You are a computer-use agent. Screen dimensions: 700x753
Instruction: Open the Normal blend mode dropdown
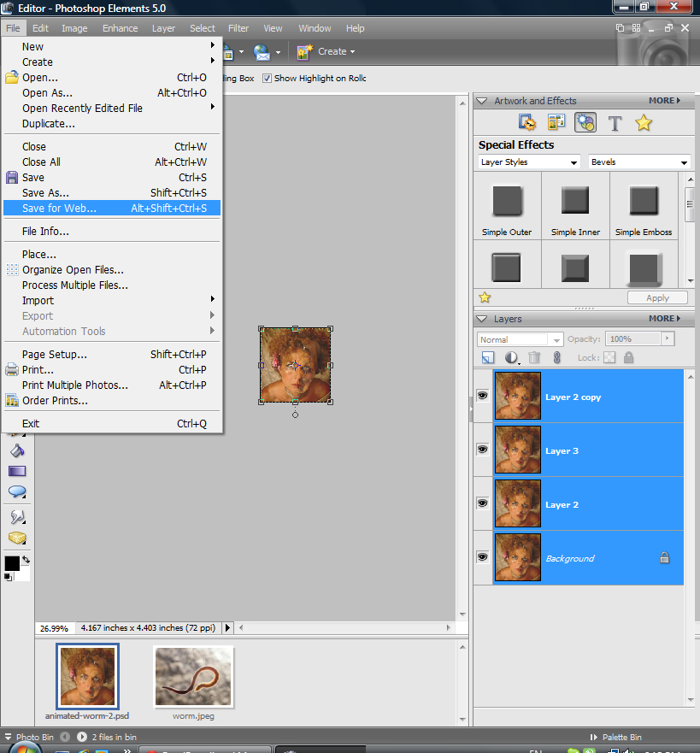(x=520, y=339)
